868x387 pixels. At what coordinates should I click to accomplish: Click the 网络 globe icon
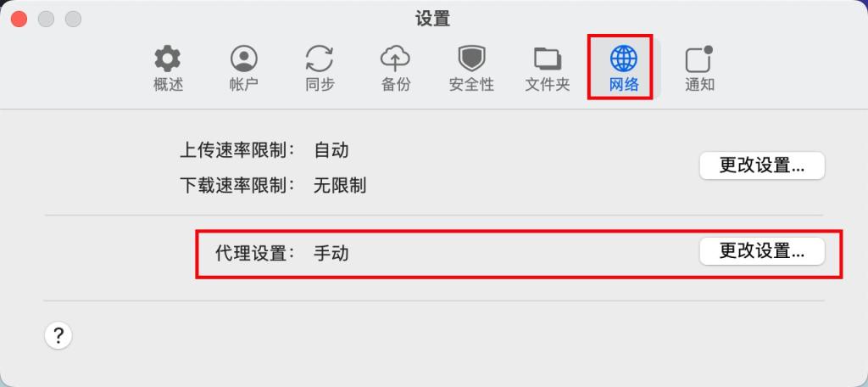(623, 59)
